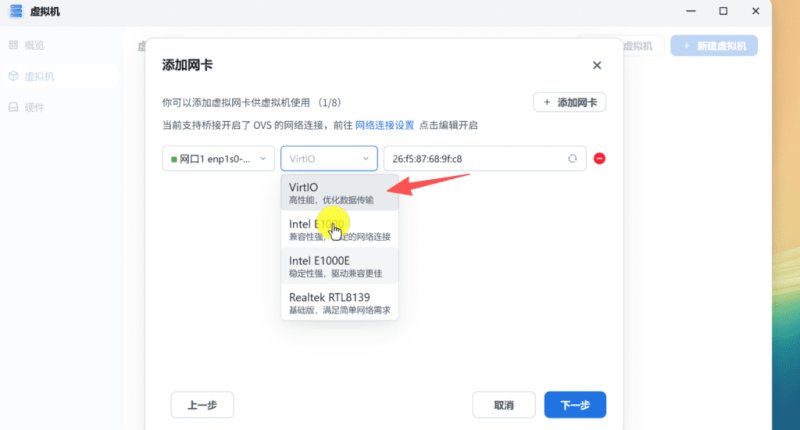The image size is (800, 430).
Task: Remove network card with red minus icon
Action: pos(599,159)
